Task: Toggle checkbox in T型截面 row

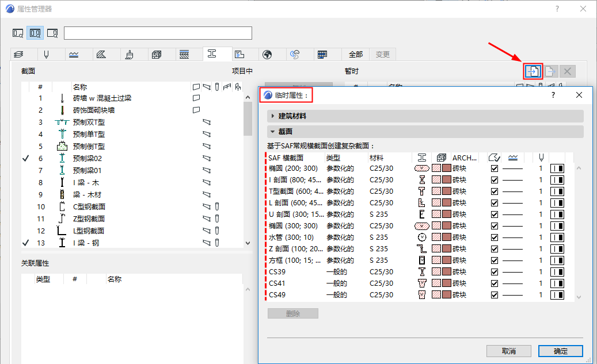Action: [x=495, y=191]
